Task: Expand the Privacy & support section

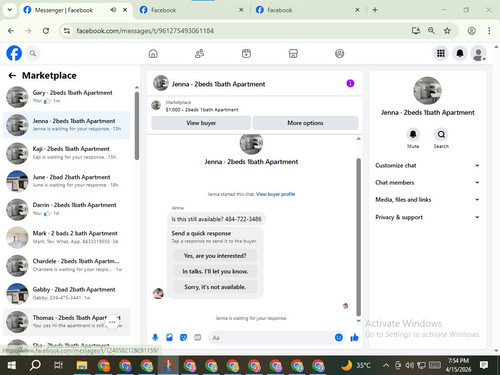Action: tap(427, 217)
